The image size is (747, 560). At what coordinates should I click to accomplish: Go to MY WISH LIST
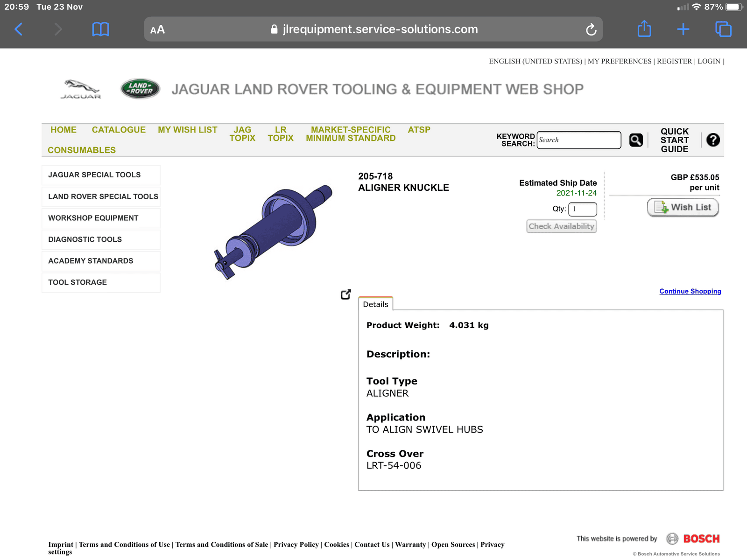[x=188, y=130]
